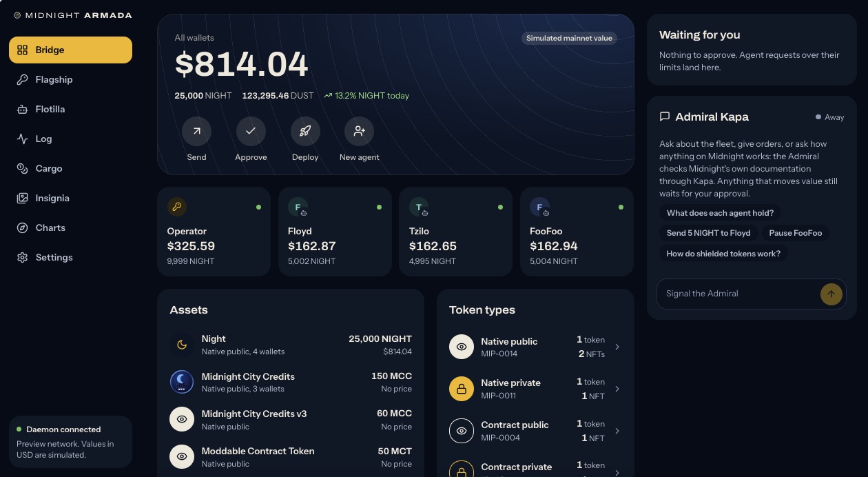Select the Tzilo wallet card
Screen dimensions: 868x477
[x=456, y=232]
